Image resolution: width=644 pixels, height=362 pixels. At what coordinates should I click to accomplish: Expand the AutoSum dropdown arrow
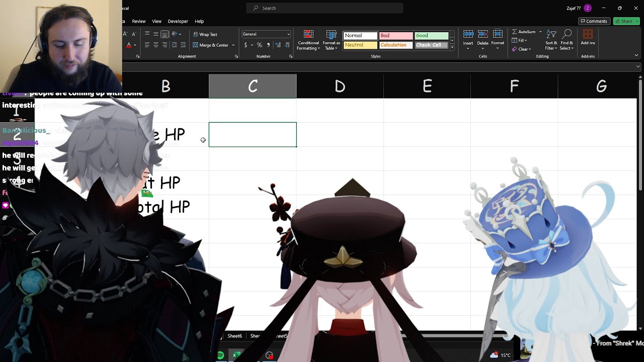point(540,32)
